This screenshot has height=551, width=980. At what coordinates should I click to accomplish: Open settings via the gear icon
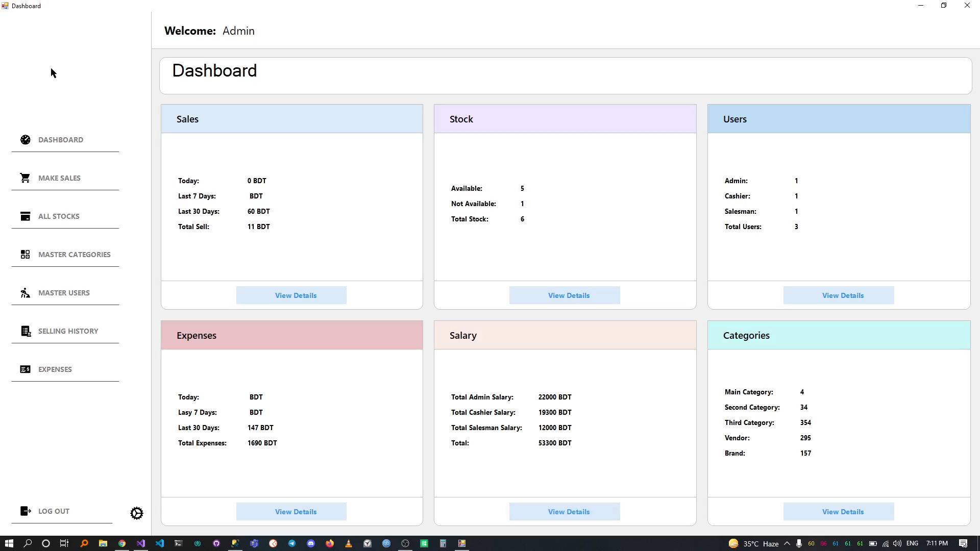click(x=137, y=513)
